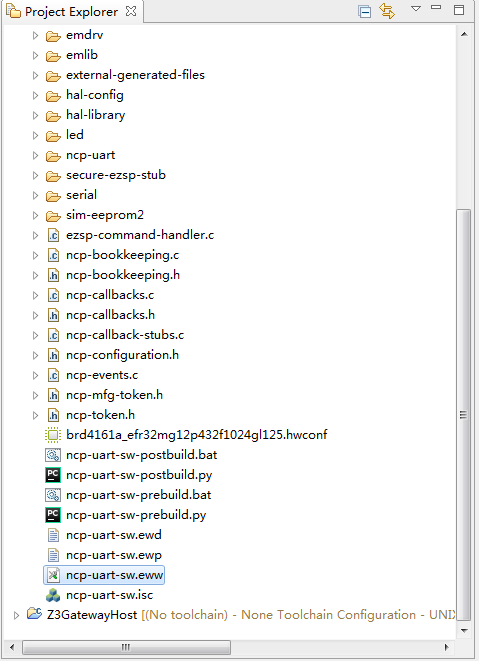Image resolution: width=479 pixels, height=661 pixels.
Task: Click the ncp-uart-sw.ewp document icon
Action: (x=53, y=555)
